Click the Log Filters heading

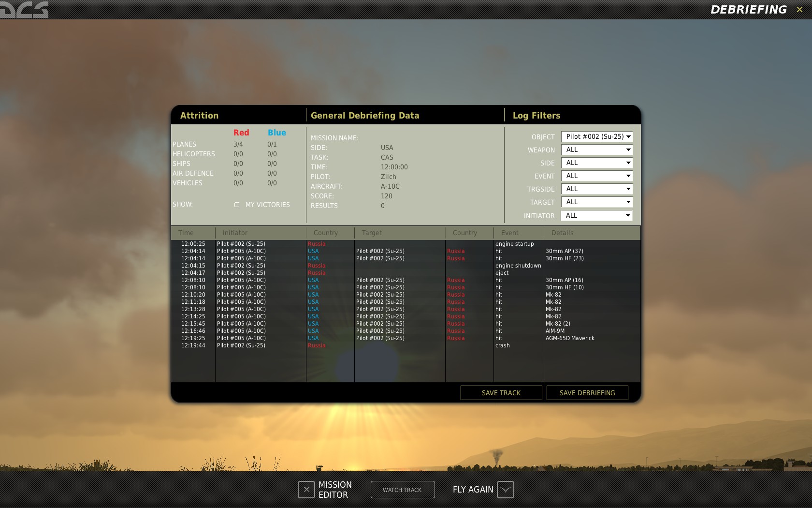(536, 116)
